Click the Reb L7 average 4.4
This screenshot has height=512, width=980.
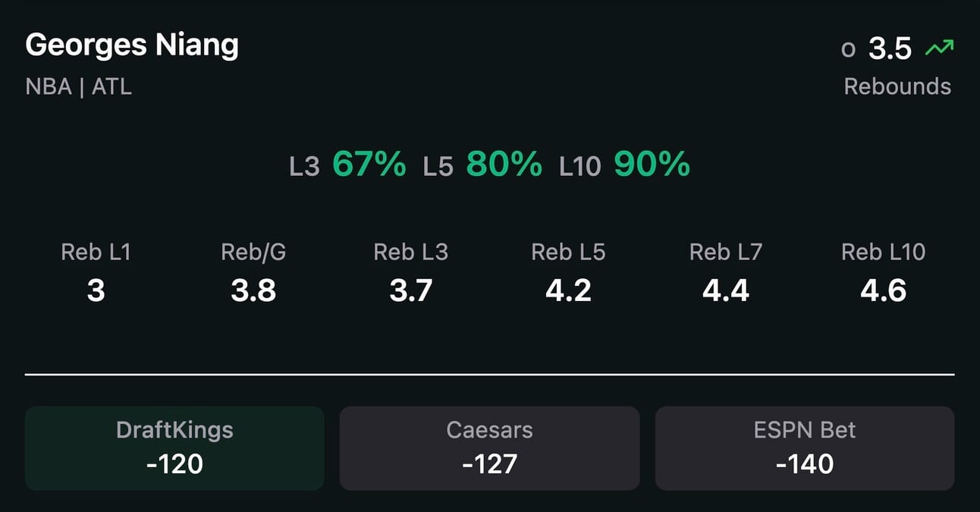click(726, 291)
